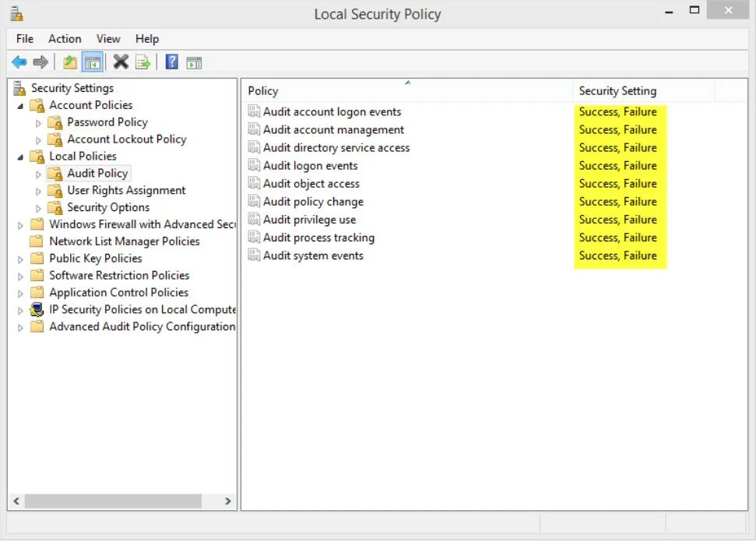
Task: Click the tree pane scroll right arrow
Action: tap(228, 501)
